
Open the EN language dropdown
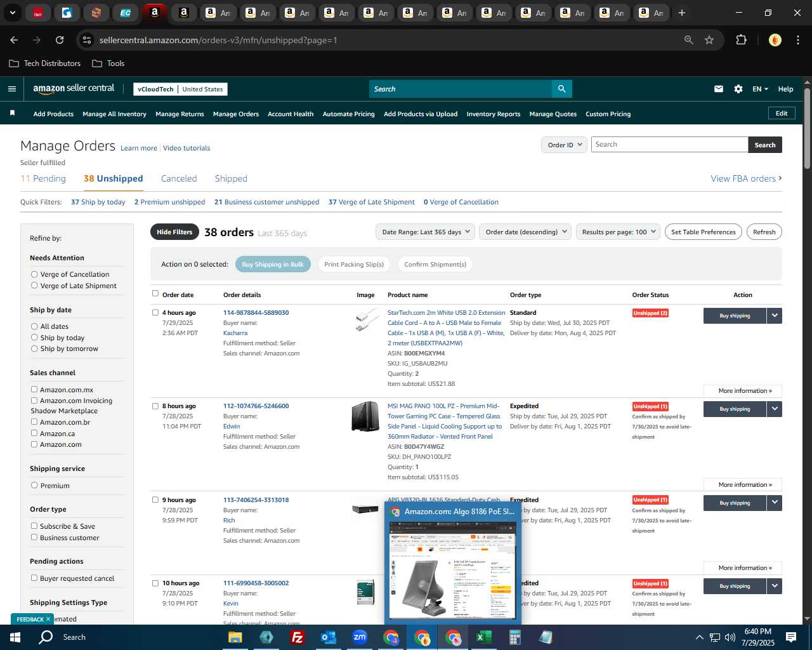(760, 89)
